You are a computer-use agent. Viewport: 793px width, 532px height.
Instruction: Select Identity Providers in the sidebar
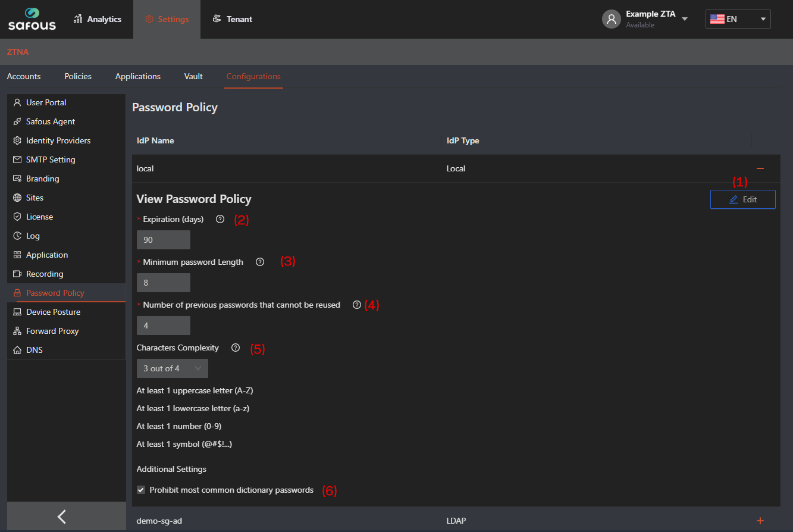click(x=57, y=140)
